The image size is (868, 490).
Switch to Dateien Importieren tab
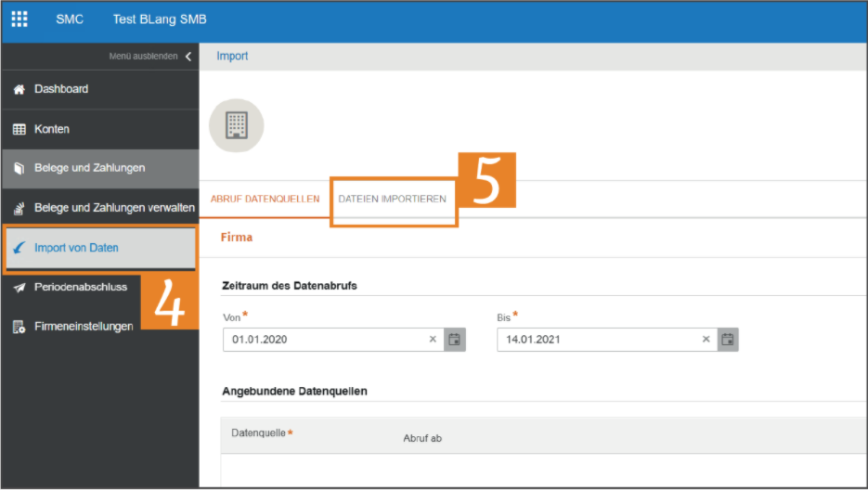(x=392, y=200)
